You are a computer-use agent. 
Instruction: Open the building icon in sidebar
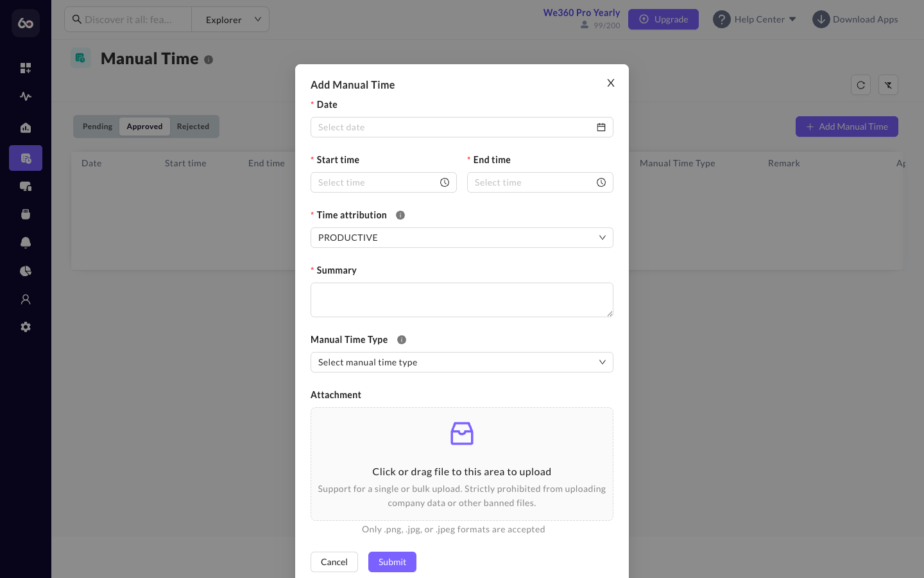(26, 128)
